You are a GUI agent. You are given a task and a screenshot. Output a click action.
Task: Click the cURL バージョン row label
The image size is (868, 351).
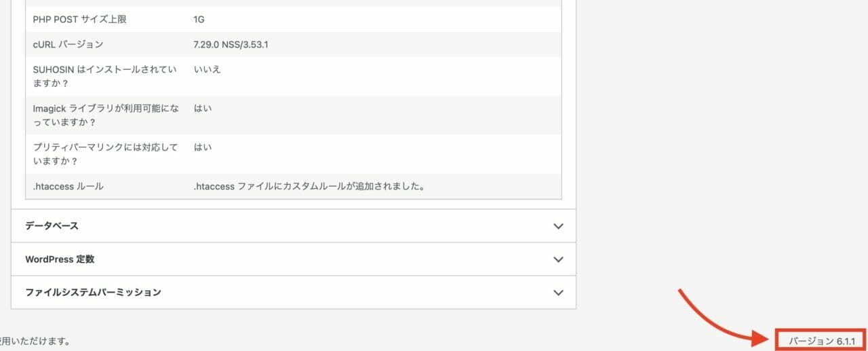(68, 45)
